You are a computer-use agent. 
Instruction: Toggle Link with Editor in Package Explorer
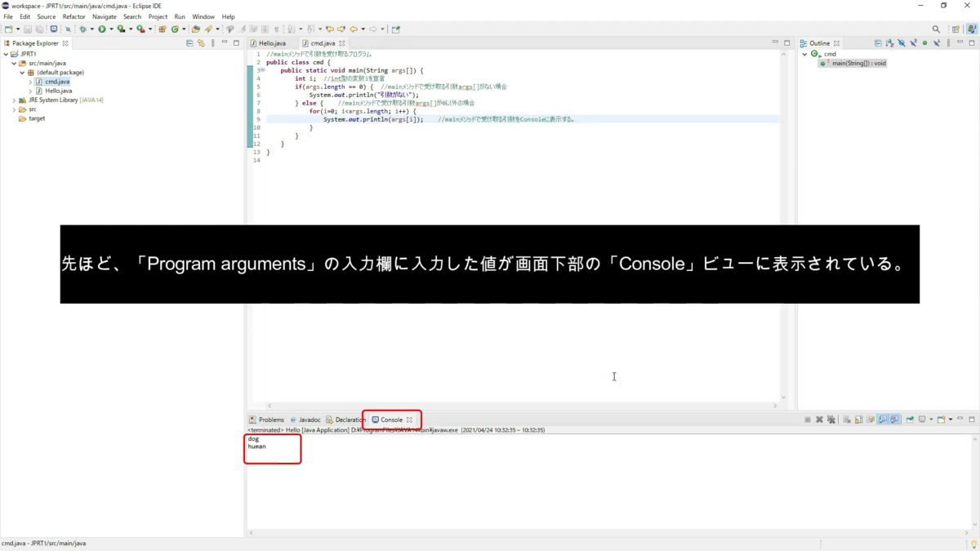(x=201, y=42)
